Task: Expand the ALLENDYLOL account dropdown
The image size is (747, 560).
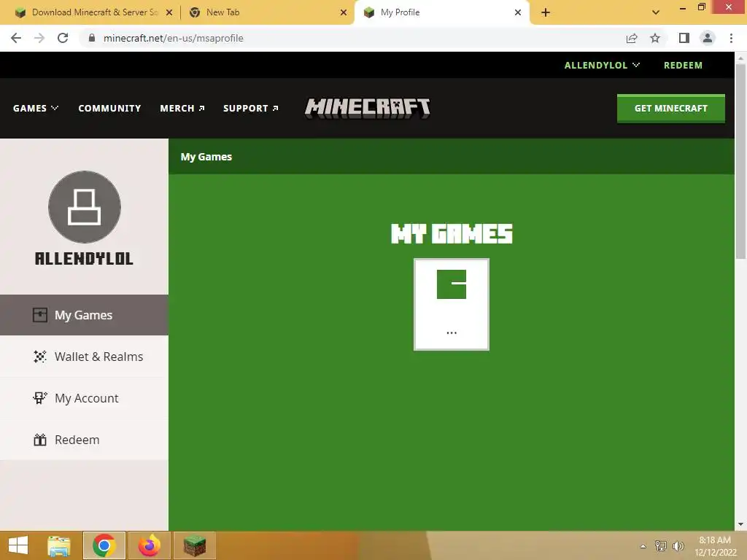Action: click(602, 65)
